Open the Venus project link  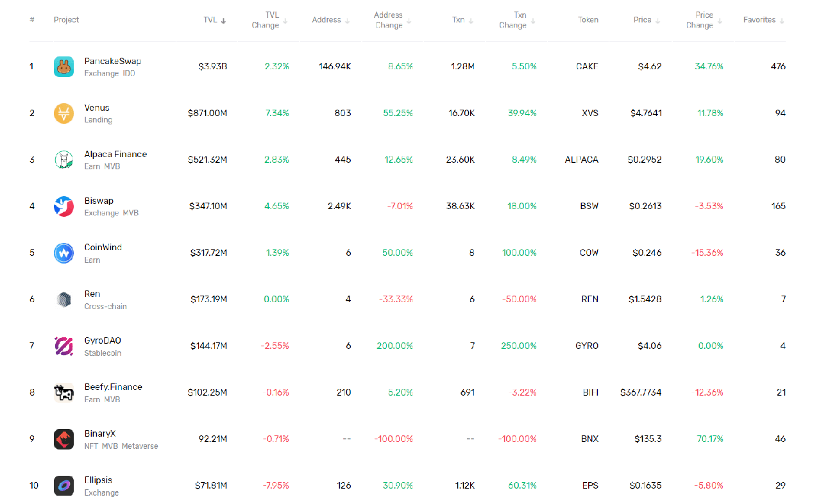(97, 108)
